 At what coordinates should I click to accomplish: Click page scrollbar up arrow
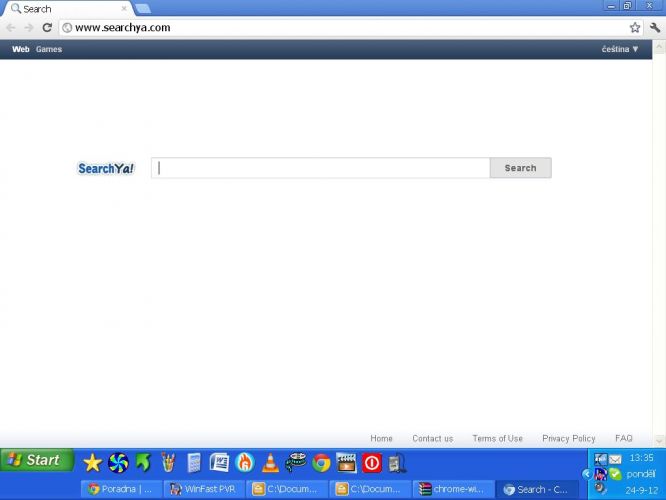tap(659, 46)
